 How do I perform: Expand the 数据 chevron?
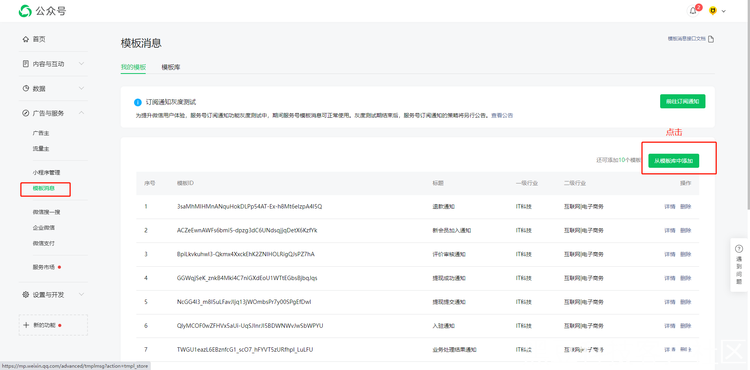[x=81, y=88]
